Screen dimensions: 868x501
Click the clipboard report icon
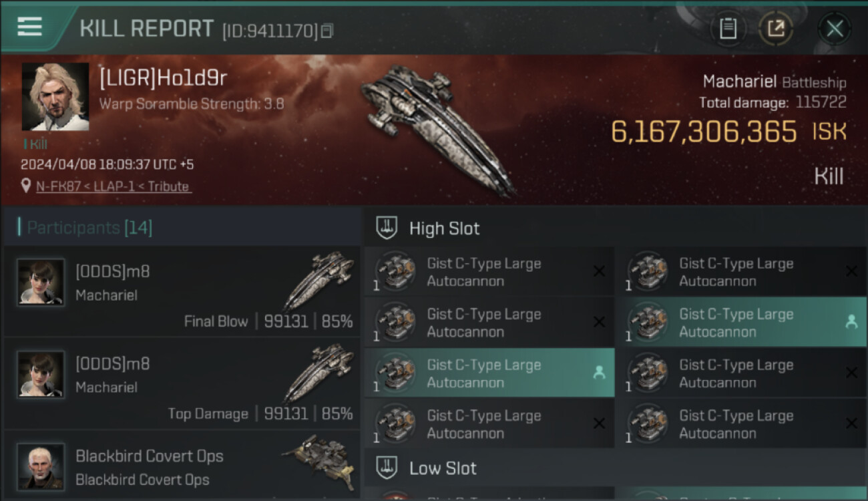[728, 28]
